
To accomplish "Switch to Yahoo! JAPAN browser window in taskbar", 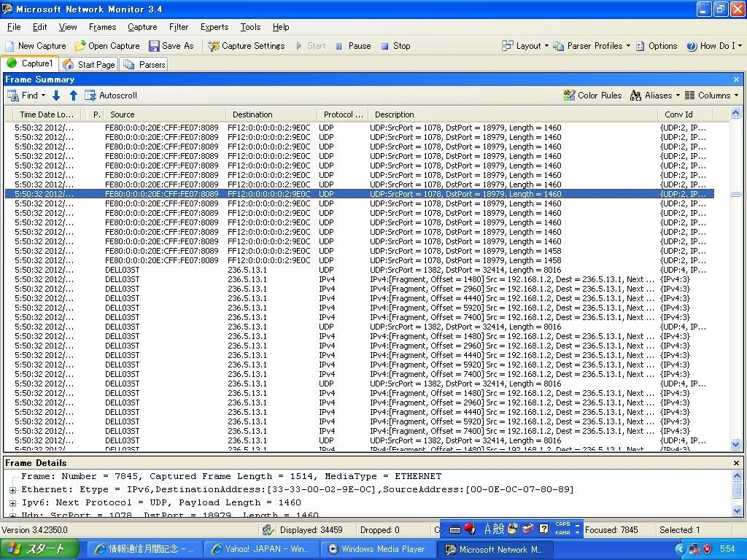I will click(260, 550).
